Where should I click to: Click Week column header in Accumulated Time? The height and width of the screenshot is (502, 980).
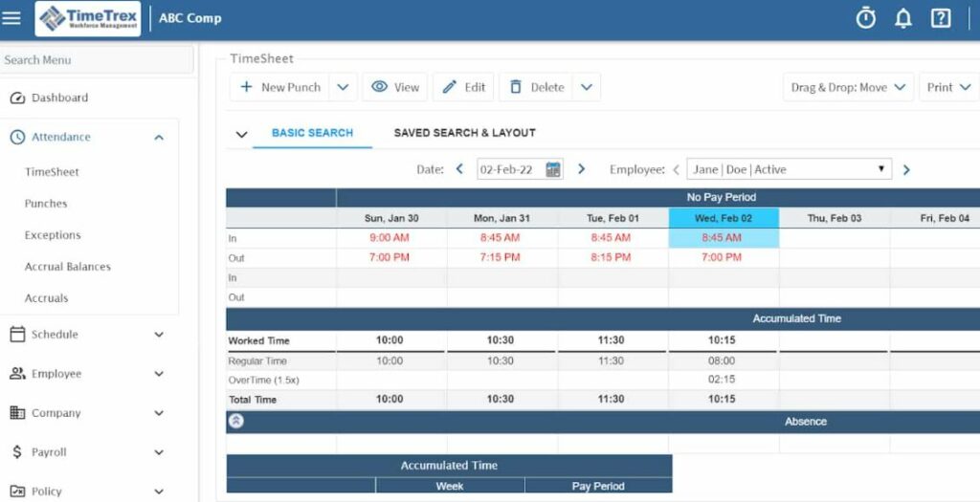(450, 486)
